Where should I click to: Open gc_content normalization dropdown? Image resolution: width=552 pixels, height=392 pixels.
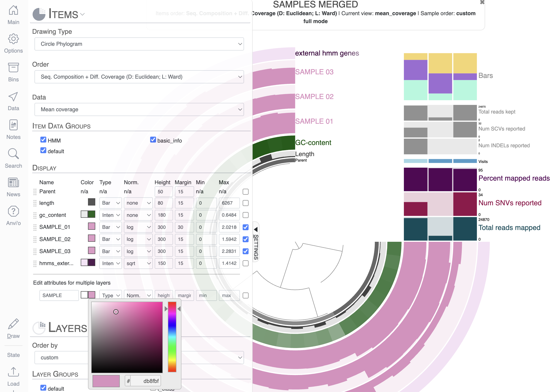(x=138, y=215)
